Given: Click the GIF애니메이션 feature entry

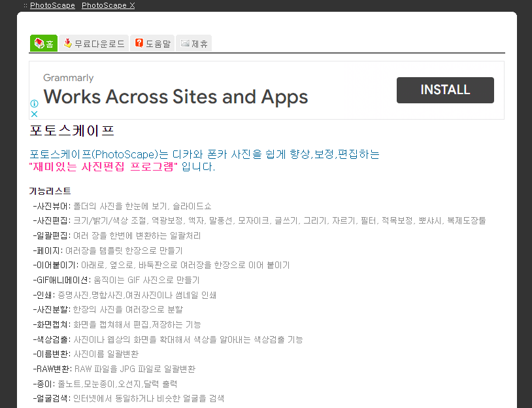Looking at the screenshot, I should (x=116, y=280).
